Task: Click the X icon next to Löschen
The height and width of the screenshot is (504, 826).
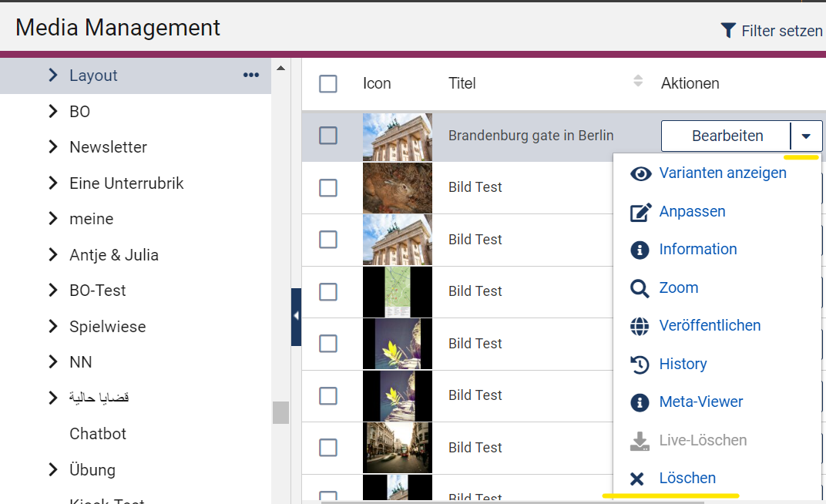Action: click(x=637, y=479)
